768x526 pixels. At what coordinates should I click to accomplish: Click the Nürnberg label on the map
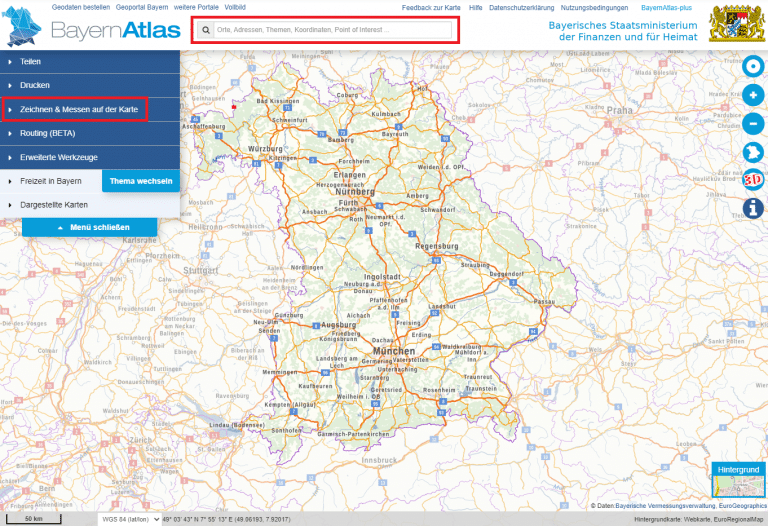pyautogui.click(x=355, y=191)
